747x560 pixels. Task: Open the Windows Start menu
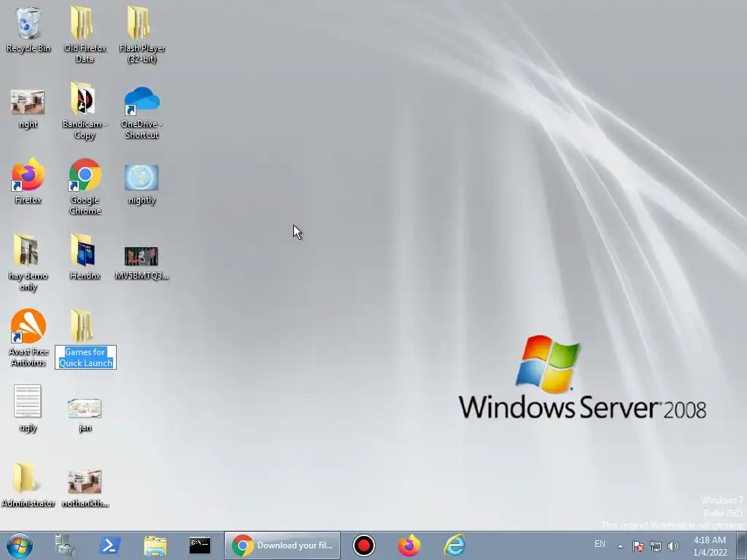click(x=20, y=545)
